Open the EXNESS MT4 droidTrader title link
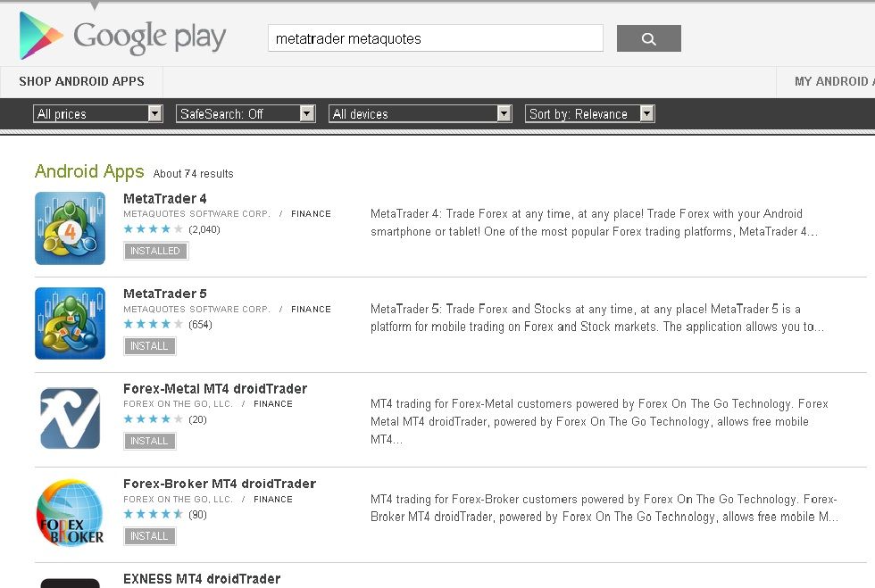 coord(202,579)
